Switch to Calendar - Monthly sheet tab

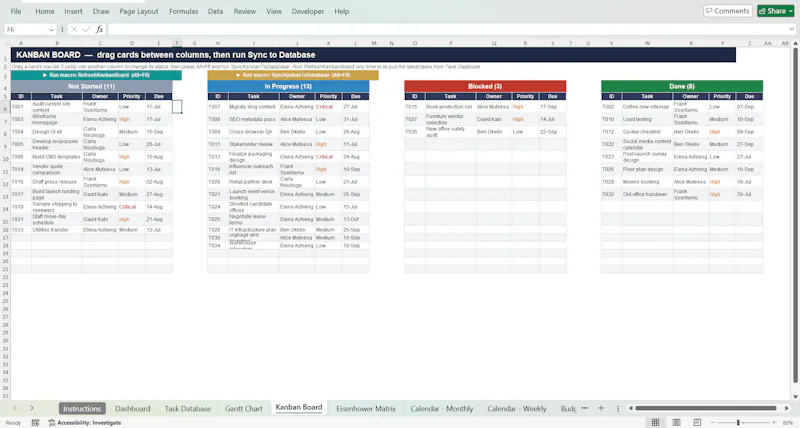click(x=442, y=409)
